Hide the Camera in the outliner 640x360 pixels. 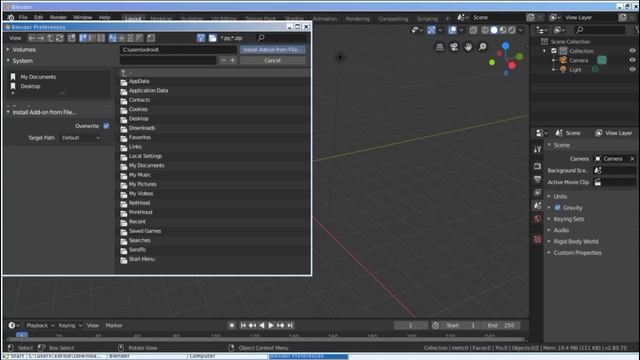pos(632,60)
